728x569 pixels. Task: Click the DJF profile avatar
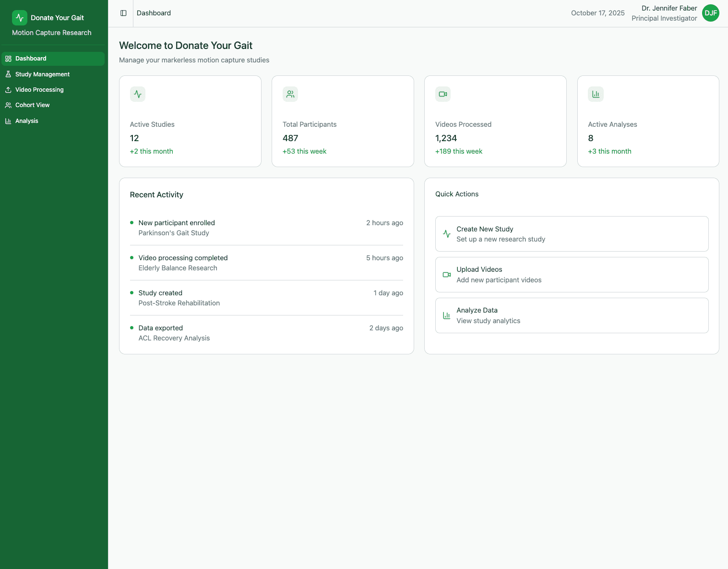coord(711,13)
